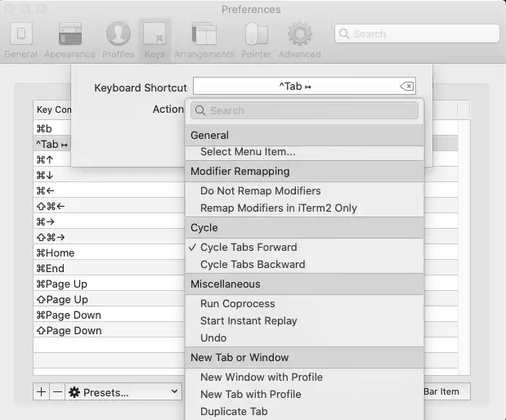Click the Touch Bar Item button
The image size is (506, 420).
click(447, 391)
